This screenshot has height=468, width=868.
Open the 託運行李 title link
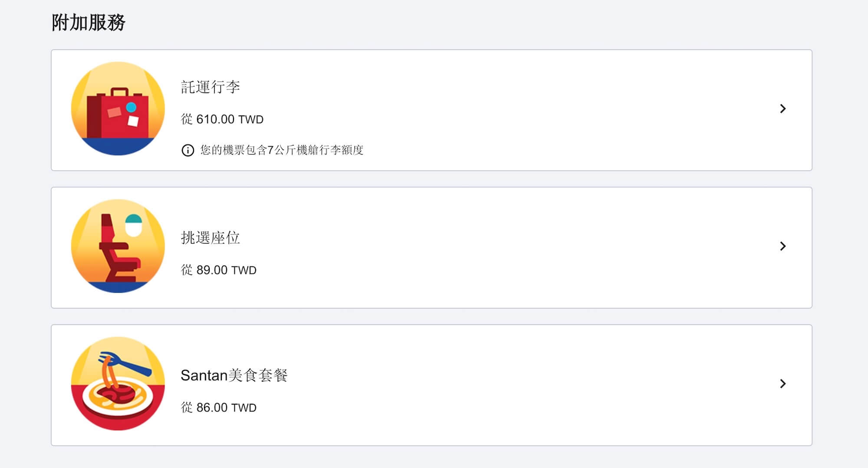click(210, 87)
